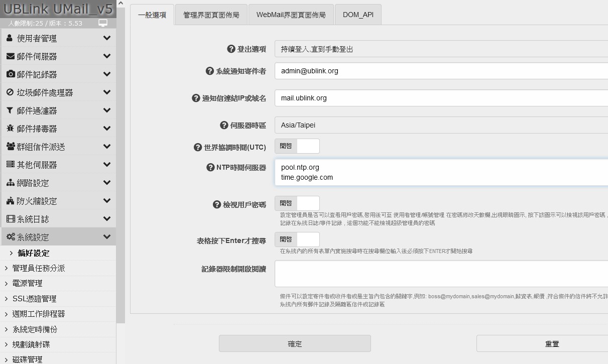Click the 記錄器限制開啟閱讀 text area

pyautogui.click(x=441, y=274)
